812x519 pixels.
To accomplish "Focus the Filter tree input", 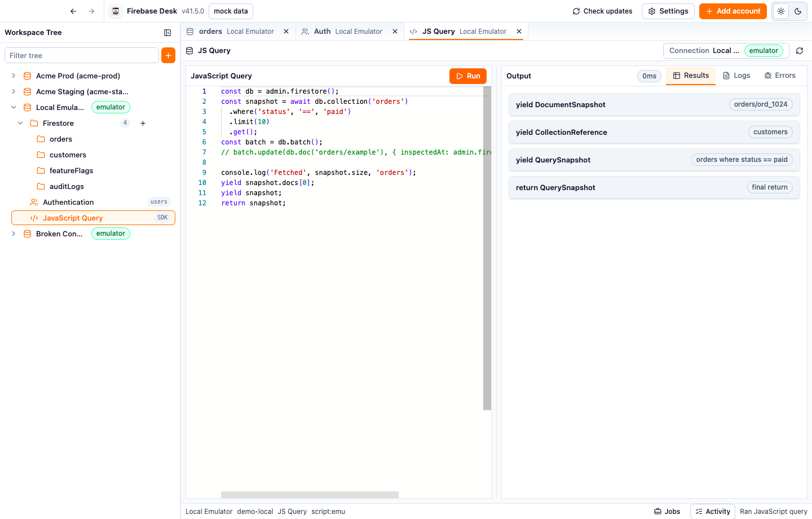I will [x=82, y=55].
